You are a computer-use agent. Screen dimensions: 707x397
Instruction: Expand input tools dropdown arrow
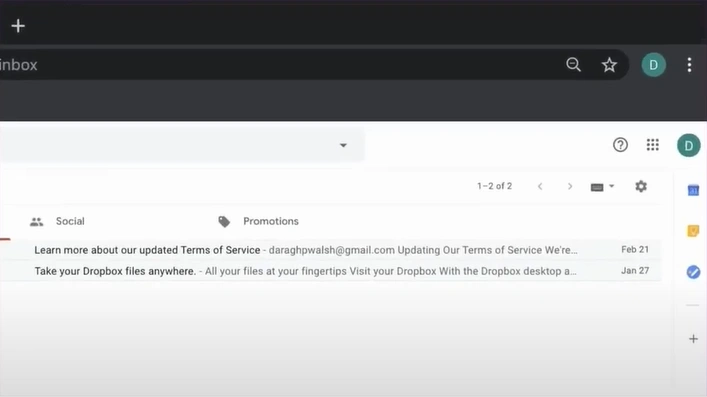611,186
